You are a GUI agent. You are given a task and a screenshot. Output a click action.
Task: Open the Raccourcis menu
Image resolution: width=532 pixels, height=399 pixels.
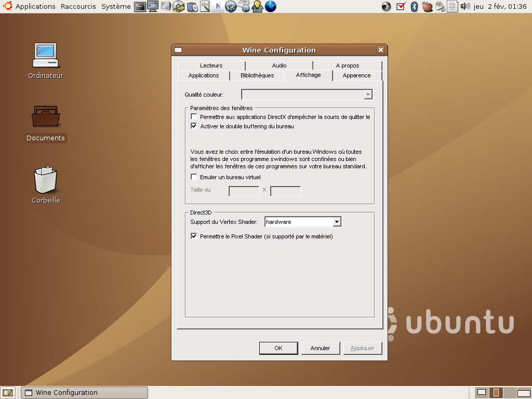(78, 6)
